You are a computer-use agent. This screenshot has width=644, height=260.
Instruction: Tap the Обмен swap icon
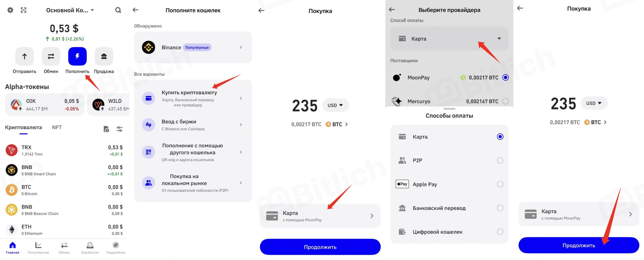tap(51, 56)
